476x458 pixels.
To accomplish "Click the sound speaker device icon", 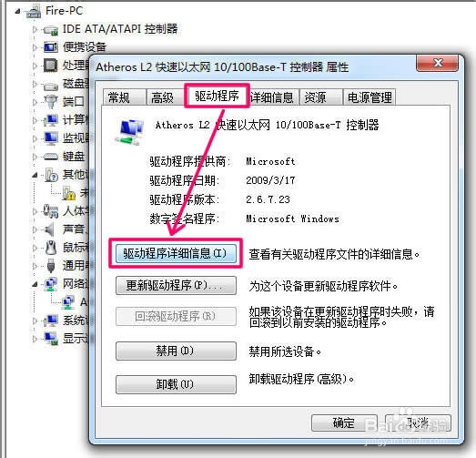I will (x=50, y=229).
